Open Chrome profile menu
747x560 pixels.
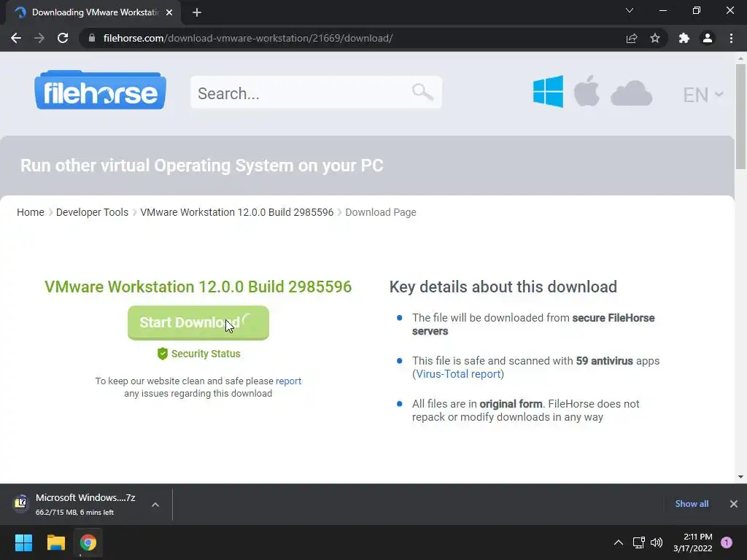point(708,38)
